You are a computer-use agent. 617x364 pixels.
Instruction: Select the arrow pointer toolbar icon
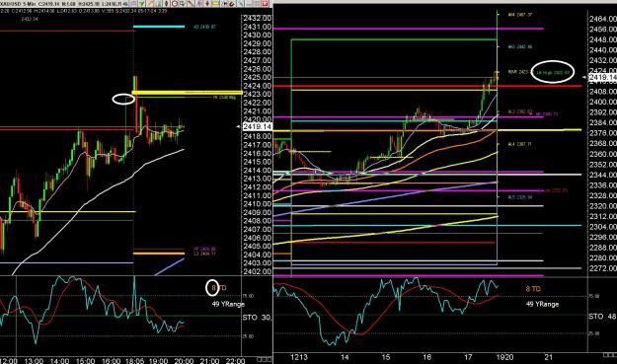point(224,4)
